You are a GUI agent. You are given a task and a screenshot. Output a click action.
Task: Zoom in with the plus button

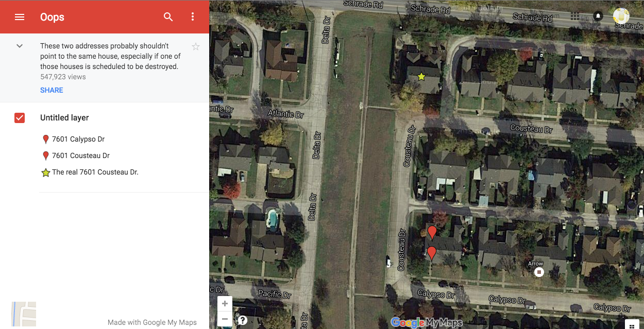(225, 304)
